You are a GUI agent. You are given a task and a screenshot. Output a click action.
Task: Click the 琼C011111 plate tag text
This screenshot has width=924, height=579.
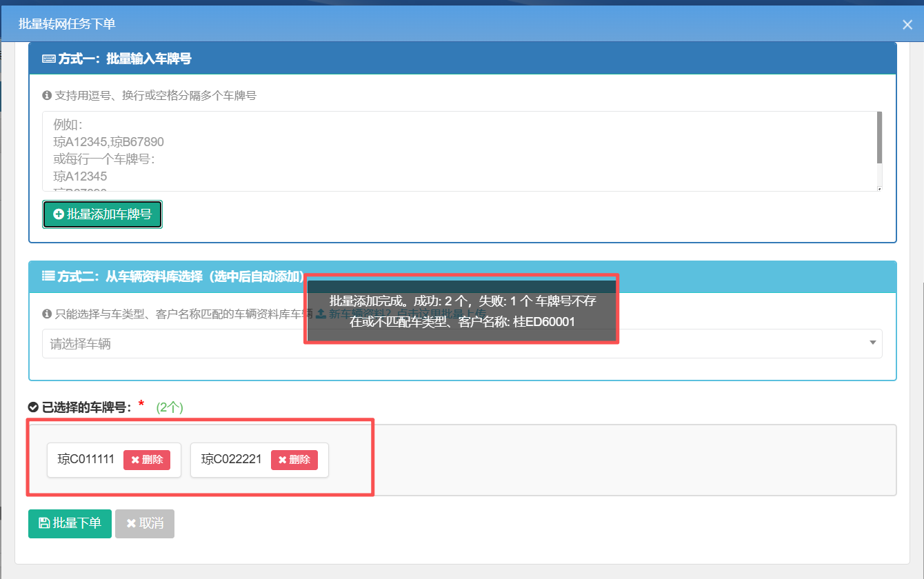point(86,460)
